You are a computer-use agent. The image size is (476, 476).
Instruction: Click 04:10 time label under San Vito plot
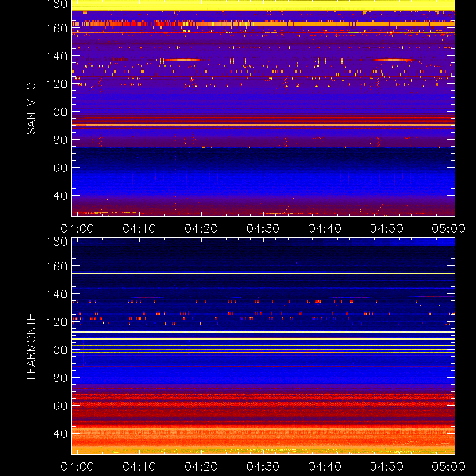[x=139, y=228]
